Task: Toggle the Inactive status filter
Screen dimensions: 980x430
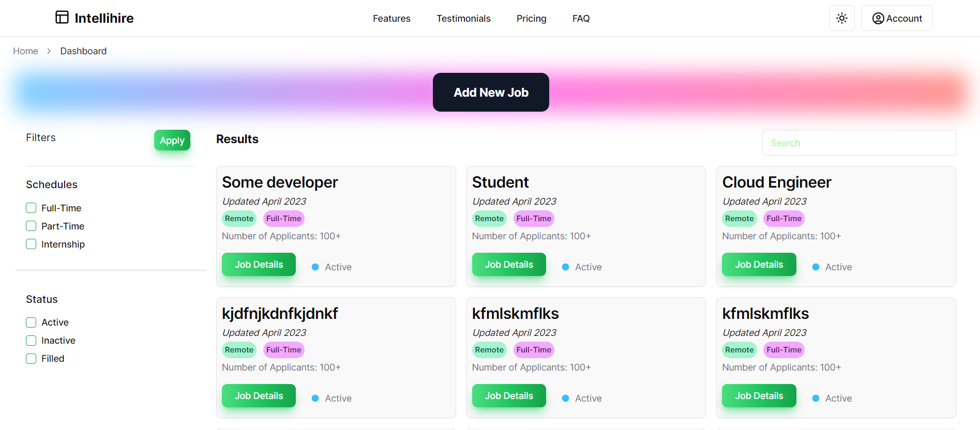Action: pos(31,341)
